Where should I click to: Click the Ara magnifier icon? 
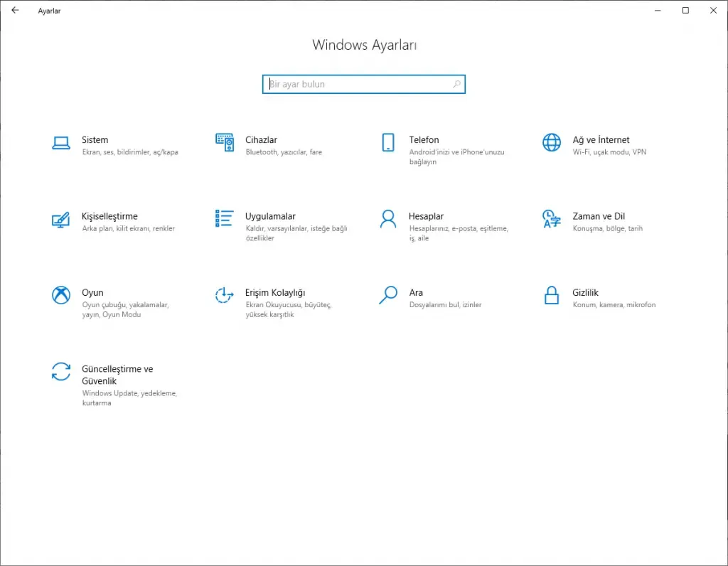tap(388, 295)
